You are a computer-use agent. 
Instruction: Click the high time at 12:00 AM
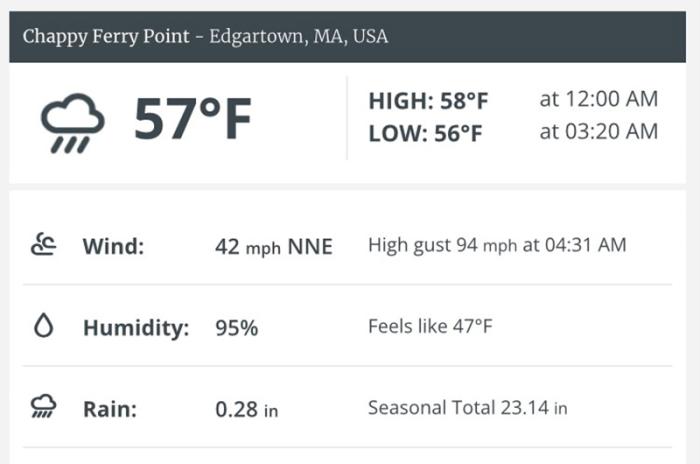click(x=599, y=99)
